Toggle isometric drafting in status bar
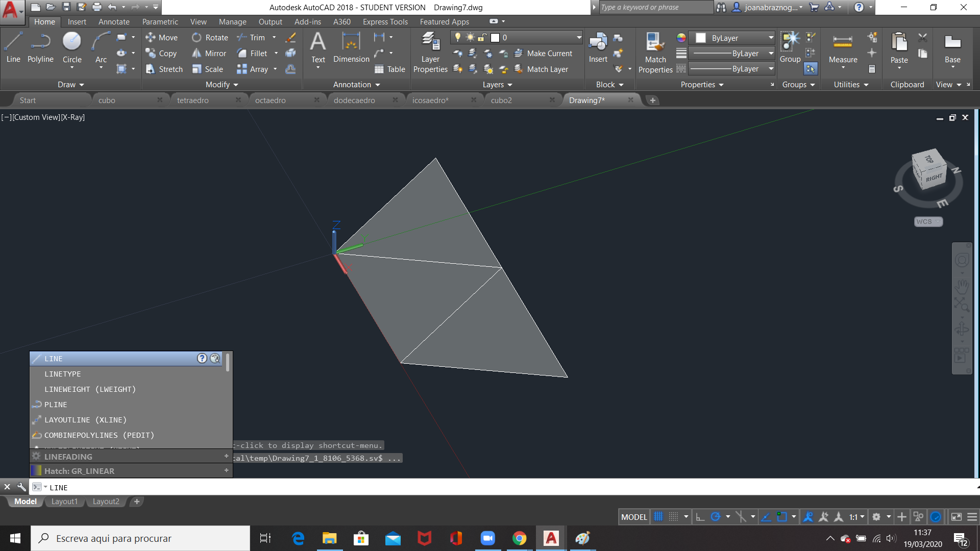Screen dimensions: 980x551 [x=741, y=517]
